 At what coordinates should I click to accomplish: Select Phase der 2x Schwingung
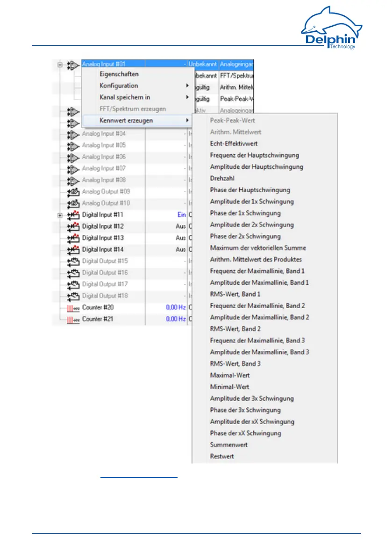point(265,236)
